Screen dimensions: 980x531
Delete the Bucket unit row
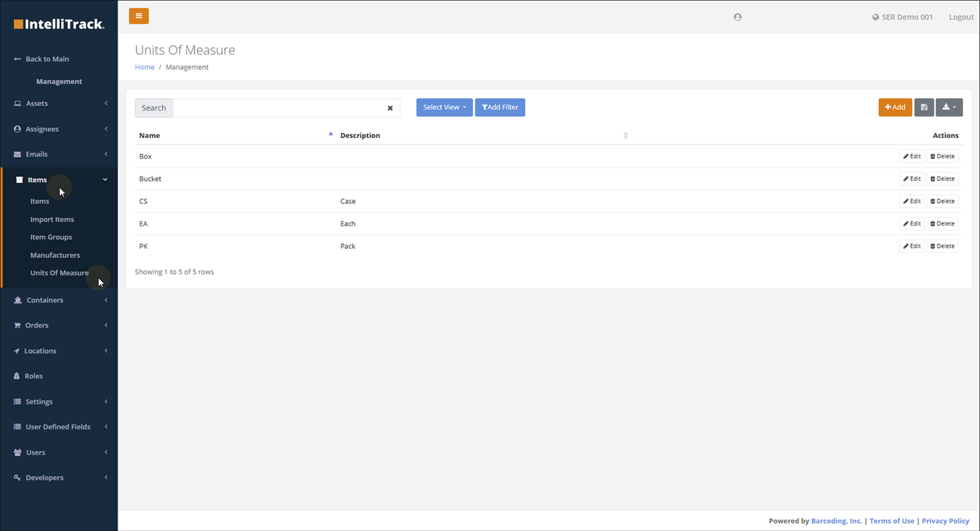coord(942,179)
